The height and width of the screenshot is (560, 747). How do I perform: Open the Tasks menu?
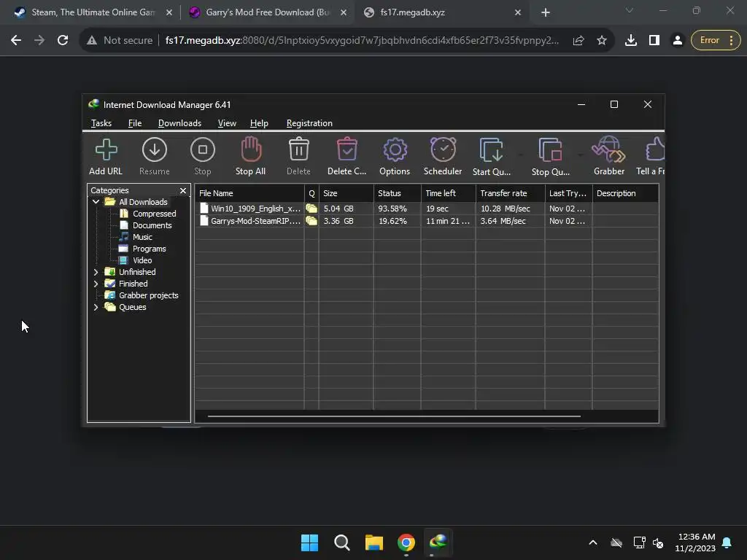pos(101,123)
